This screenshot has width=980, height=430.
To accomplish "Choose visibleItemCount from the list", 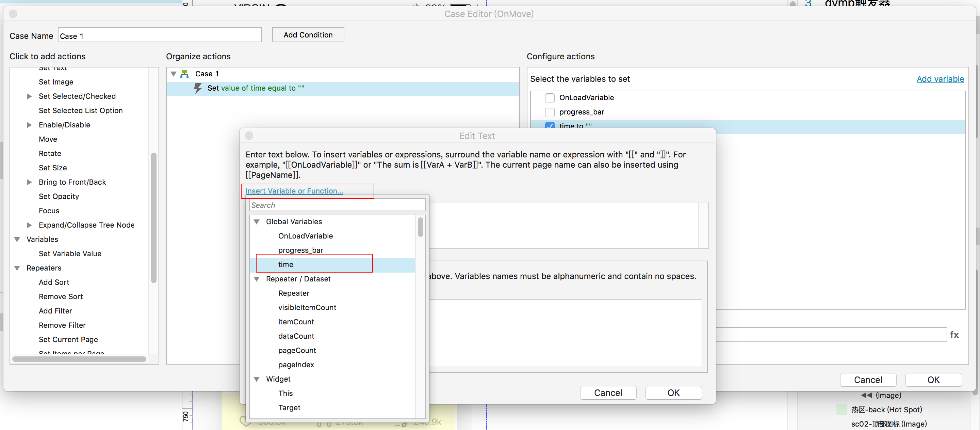I will click(307, 307).
